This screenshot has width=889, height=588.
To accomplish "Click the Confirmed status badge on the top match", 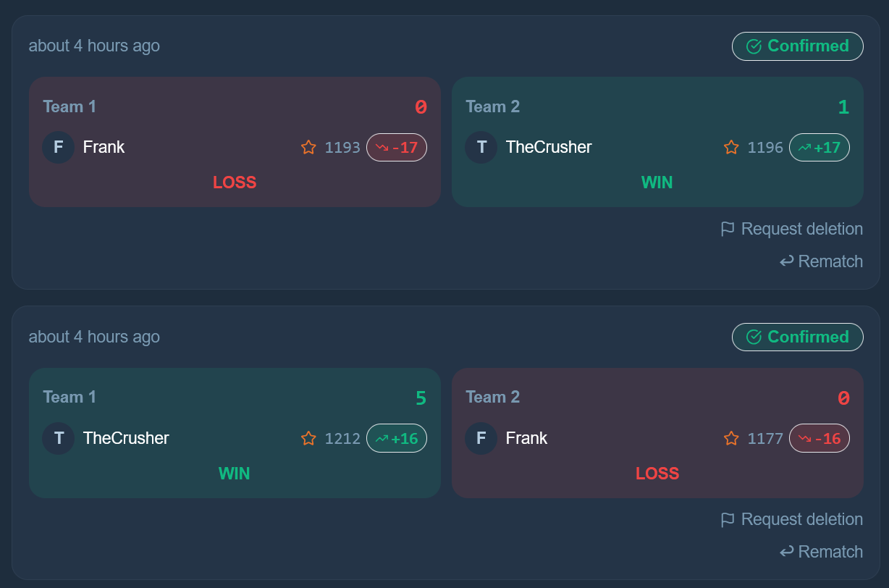I will (x=798, y=46).
